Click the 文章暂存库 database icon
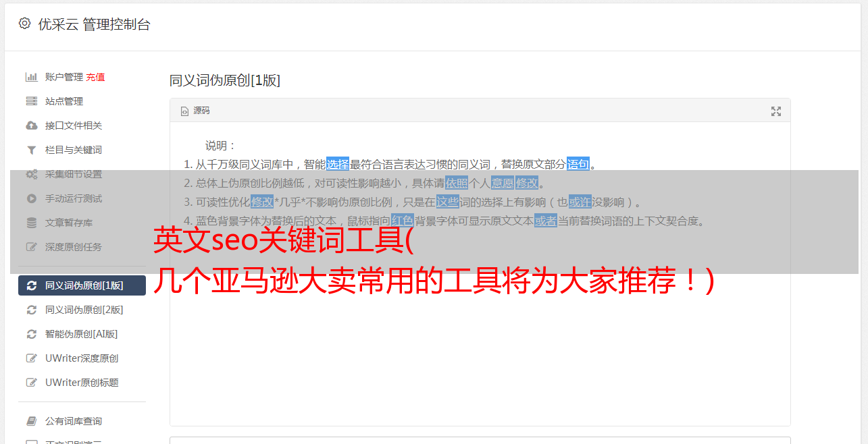Screen dimensions: 868x444 31,223
